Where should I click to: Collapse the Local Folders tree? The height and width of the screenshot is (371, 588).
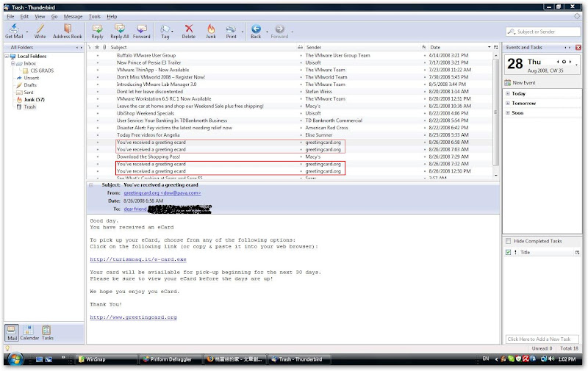coord(7,56)
